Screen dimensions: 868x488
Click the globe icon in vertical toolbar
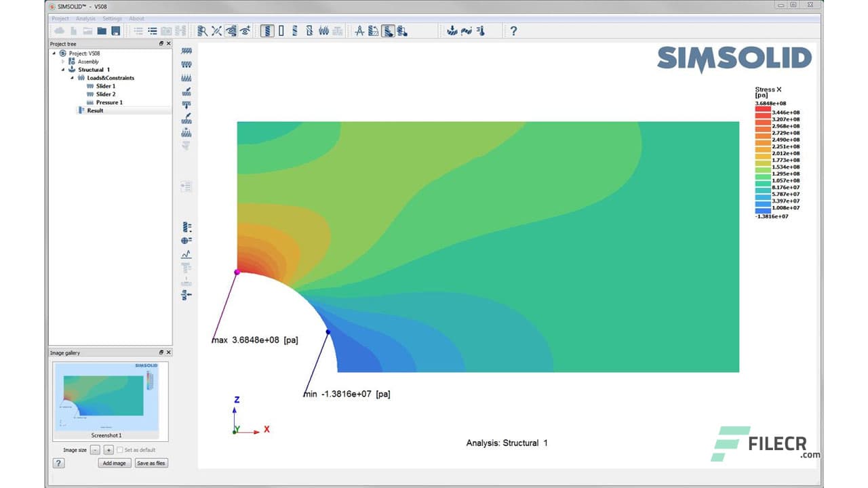click(186, 241)
